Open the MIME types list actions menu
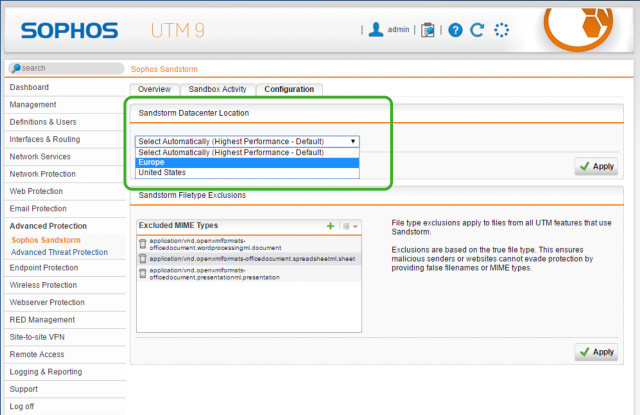Viewport: 640px width, 415px height. pyautogui.click(x=350, y=227)
